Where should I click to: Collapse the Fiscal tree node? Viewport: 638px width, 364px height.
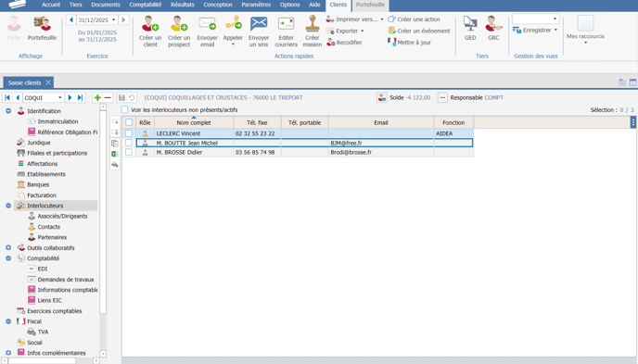(8, 321)
